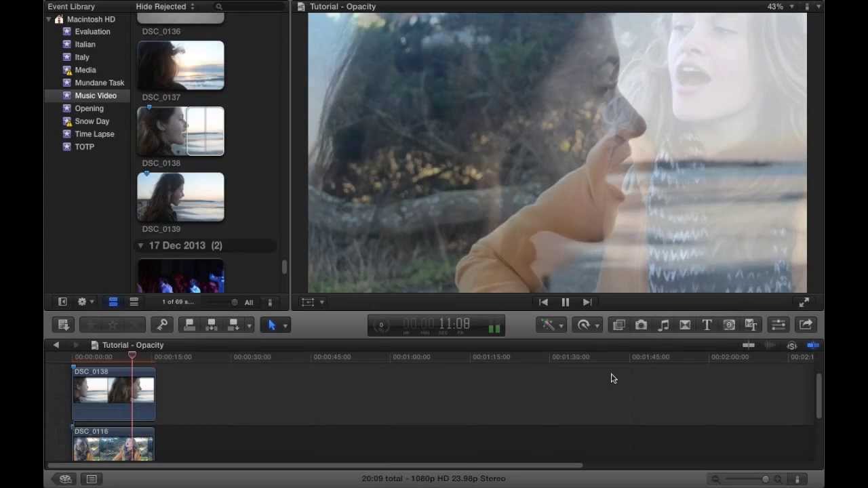Select the Mundane Task event
This screenshot has width=868, height=488.
pos(99,83)
